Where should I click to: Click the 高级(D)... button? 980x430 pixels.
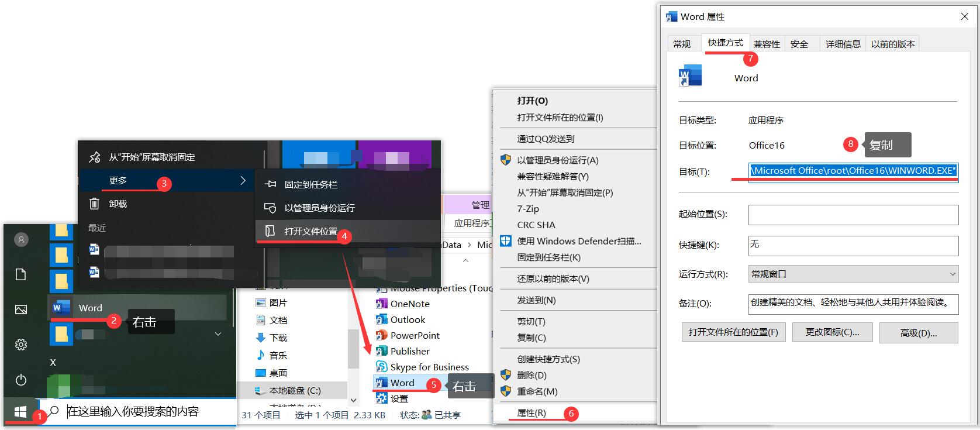pyautogui.click(x=919, y=333)
